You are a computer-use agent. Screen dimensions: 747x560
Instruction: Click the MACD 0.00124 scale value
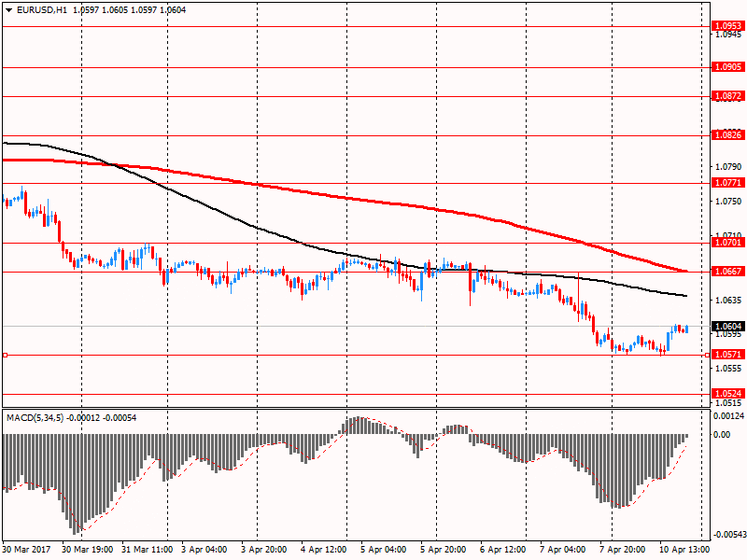[729, 416]
